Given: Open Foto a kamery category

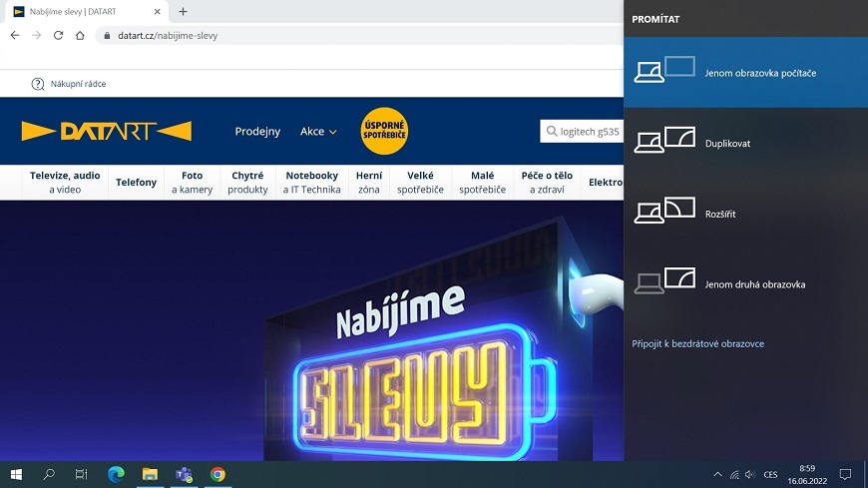Looking at the screenshot, I should point(193,183).
